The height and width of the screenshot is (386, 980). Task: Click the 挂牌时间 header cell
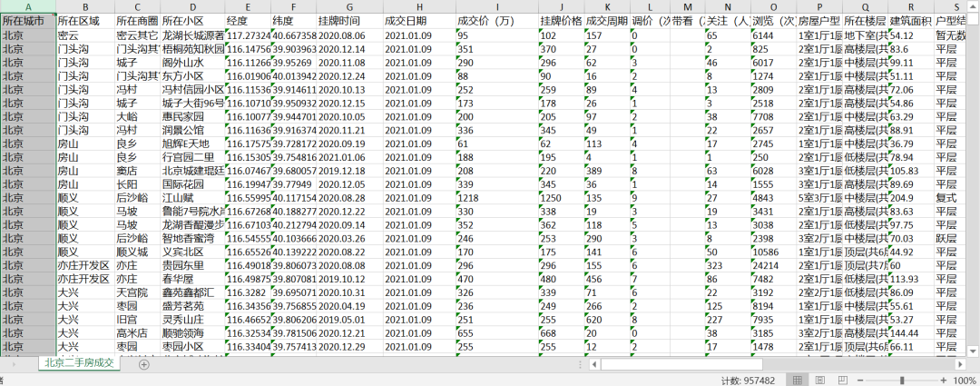point(350,21)
